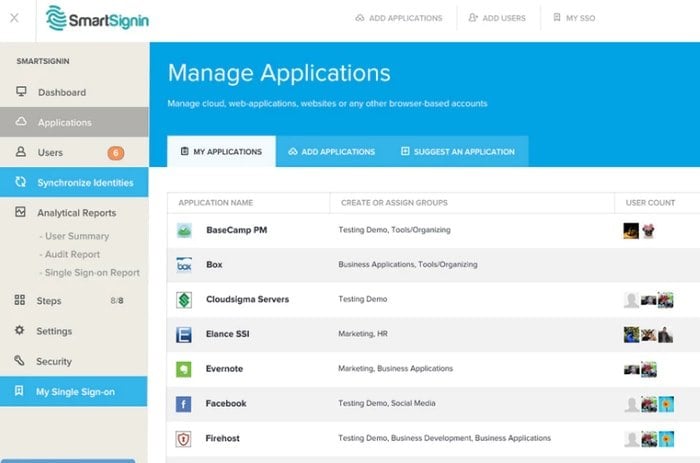Screen dimensions: 700x463
Task: Click the cloud icon on Add Applications tab
Action: click(x=293, y=151)
